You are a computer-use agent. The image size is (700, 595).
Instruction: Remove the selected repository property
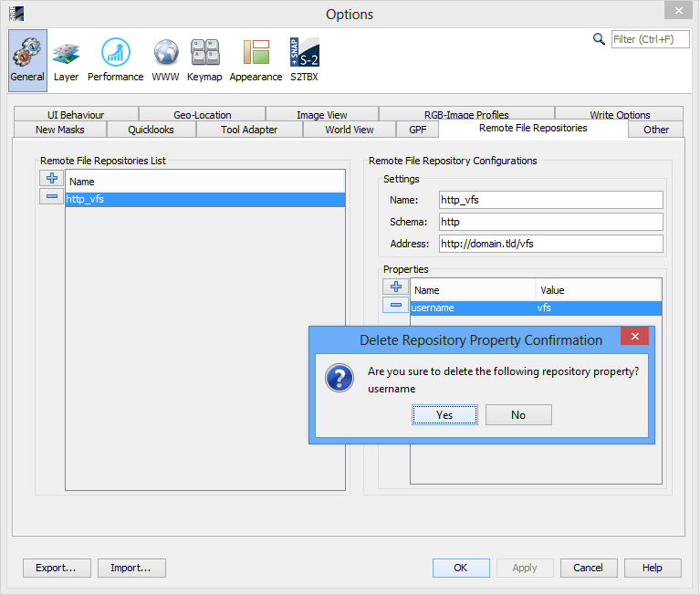pos(395,306)
